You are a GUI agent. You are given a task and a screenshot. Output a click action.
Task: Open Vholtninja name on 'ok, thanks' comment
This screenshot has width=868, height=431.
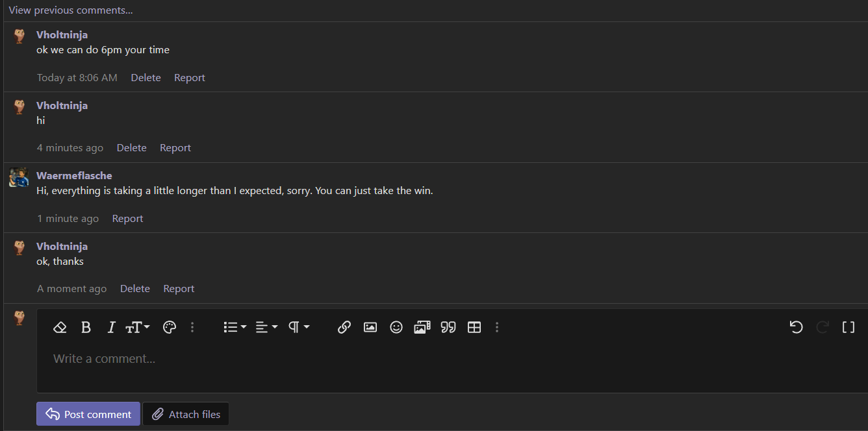(62, 246)
